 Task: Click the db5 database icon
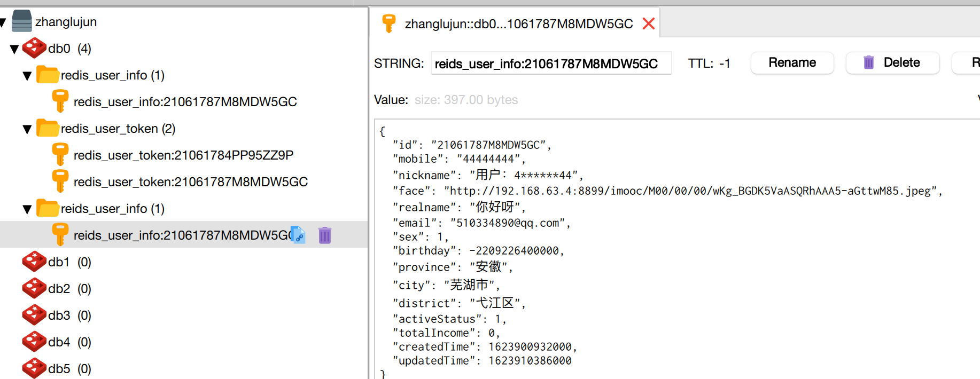(34, 368)
